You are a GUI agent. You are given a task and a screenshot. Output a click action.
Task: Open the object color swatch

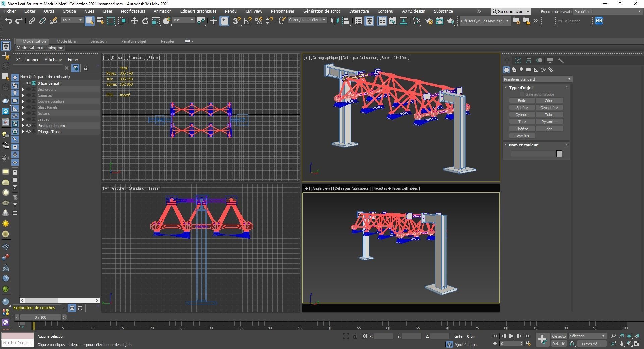tap(559, 154)
